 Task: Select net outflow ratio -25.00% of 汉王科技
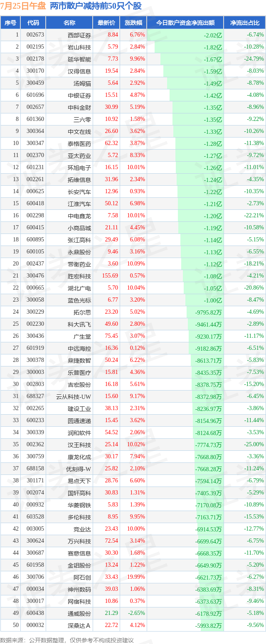254,445
